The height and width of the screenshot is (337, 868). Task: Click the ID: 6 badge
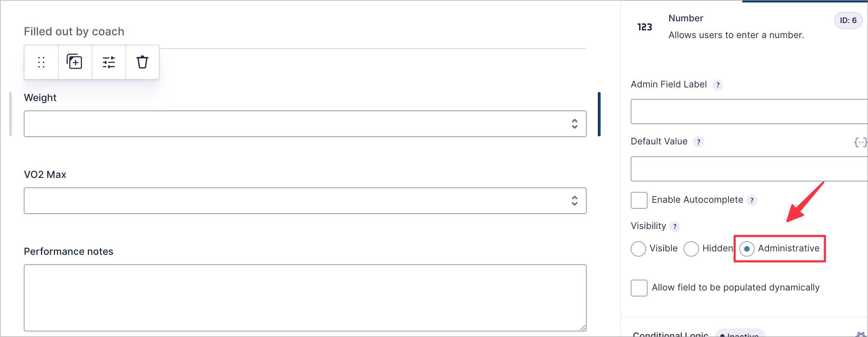click(x=848, y=20)
